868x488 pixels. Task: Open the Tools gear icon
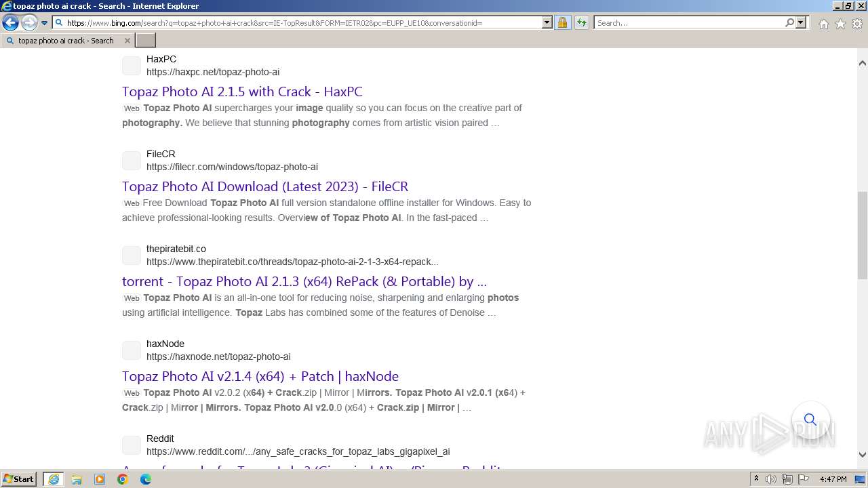pyautogui.click(x=857, y=24)
